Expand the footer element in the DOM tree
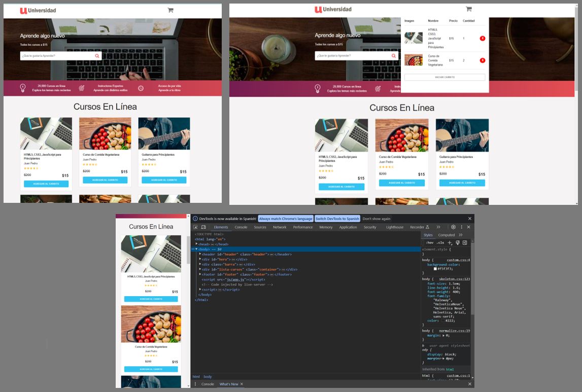The image size is (582, 392). tap(200, 274)
